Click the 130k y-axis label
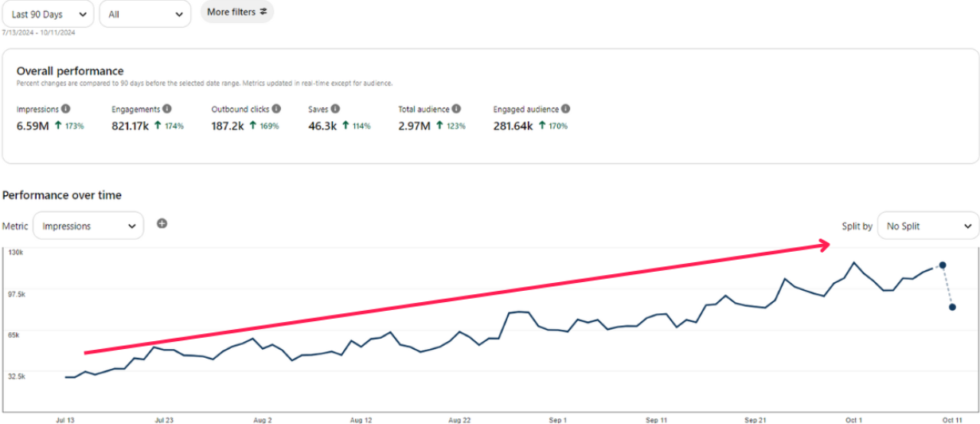 15,253
